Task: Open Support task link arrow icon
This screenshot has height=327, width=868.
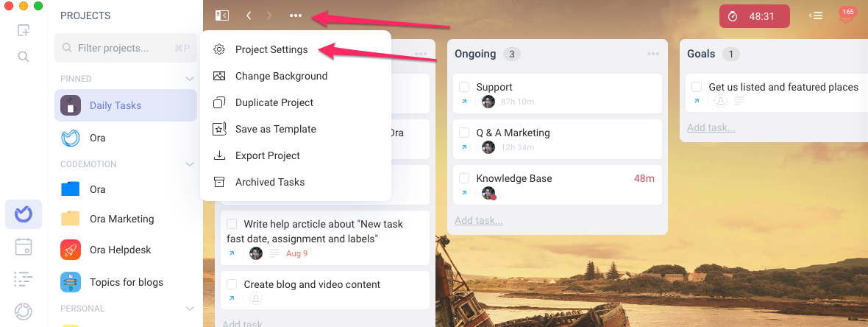Action: coord(464,102)
